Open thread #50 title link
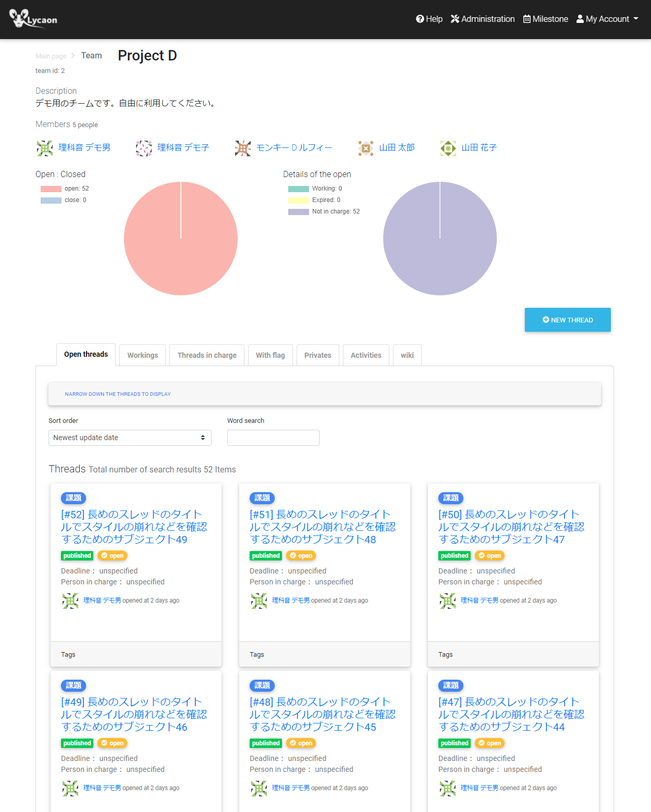The width and height of the screenshot is (651, 812). pos(511,527)
